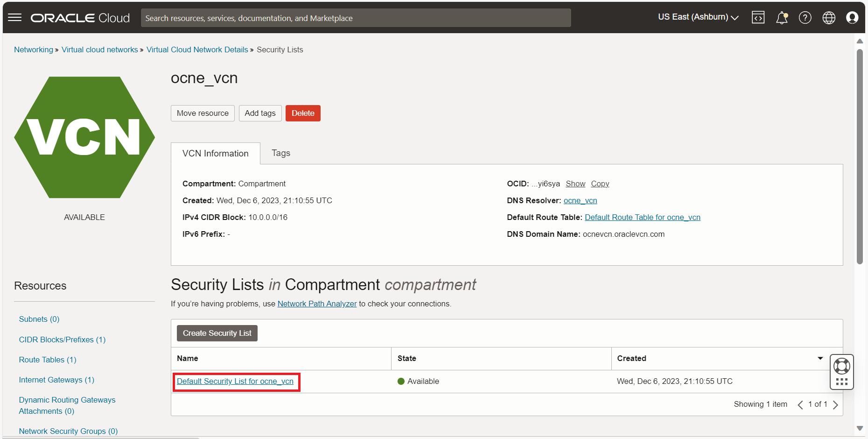Click the Add tags button
The height and width of the screenshot is (439, 868).
coord(260,113)
